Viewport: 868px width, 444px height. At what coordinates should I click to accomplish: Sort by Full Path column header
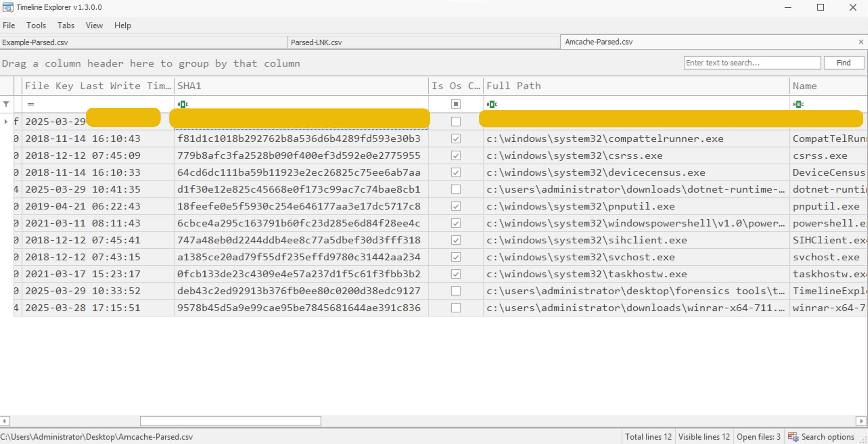(x=636, y=86)
